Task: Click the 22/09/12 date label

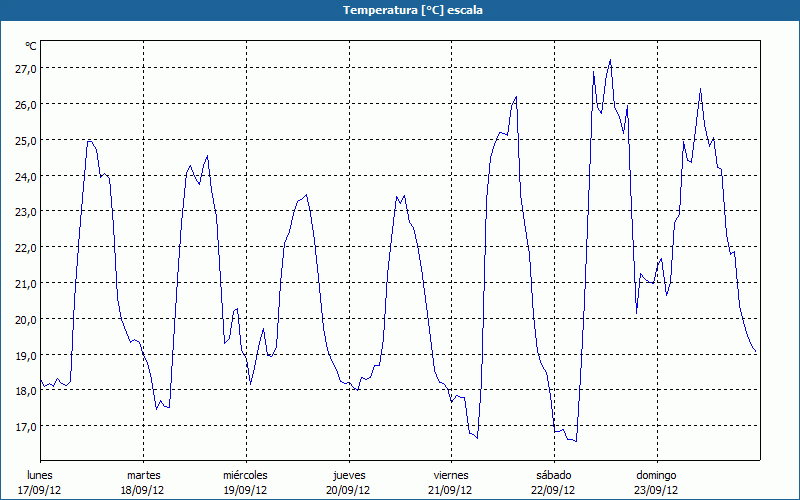Action: point(553,490)
